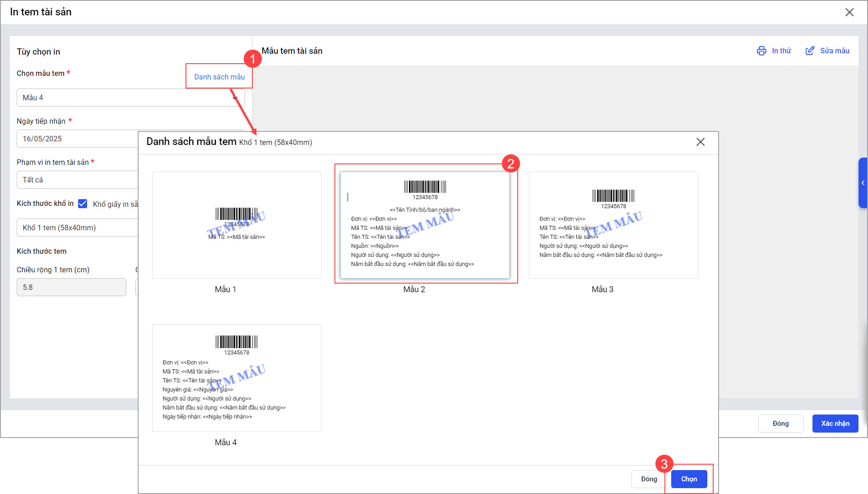868x494 pixels.
Task: Select the Mẫu 2 template thumbnail
Action: (425, 225)
